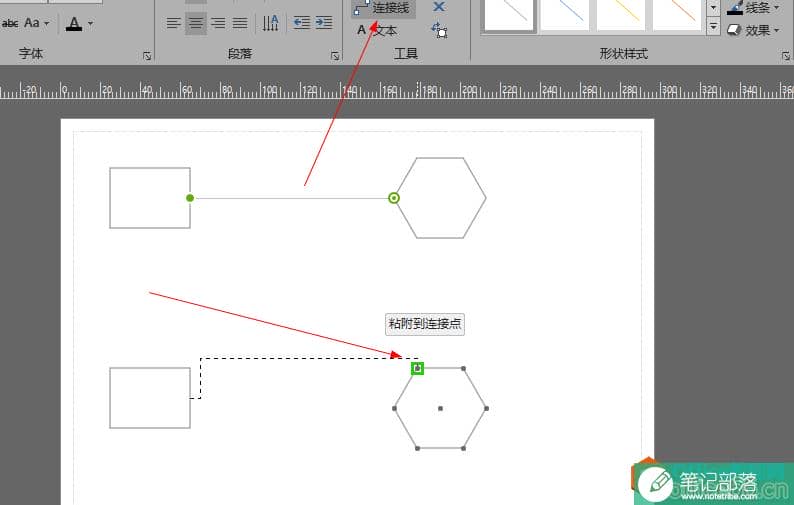Select the upper hexagon shape

440,198
